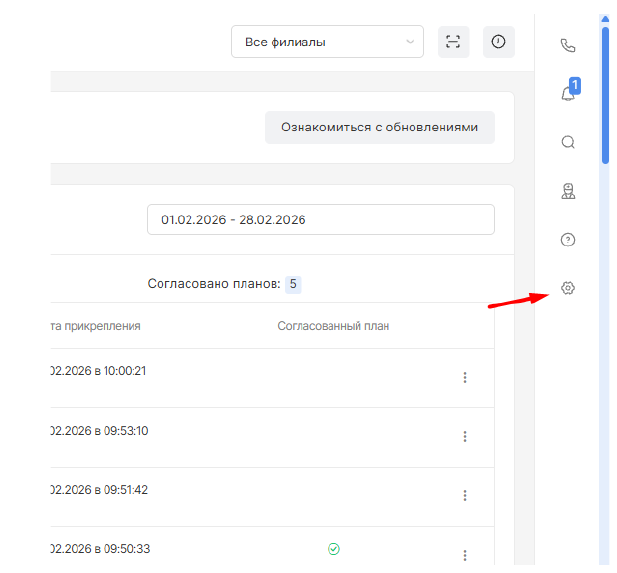Open the three-dot menu for 09:53:10 row

pyautogui.click(x=465, y=436)
